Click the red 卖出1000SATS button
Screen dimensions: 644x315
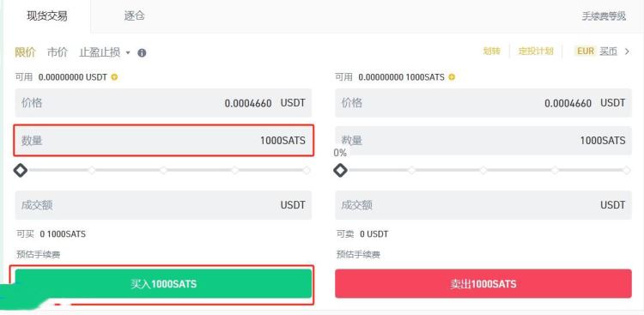point(483,284)
